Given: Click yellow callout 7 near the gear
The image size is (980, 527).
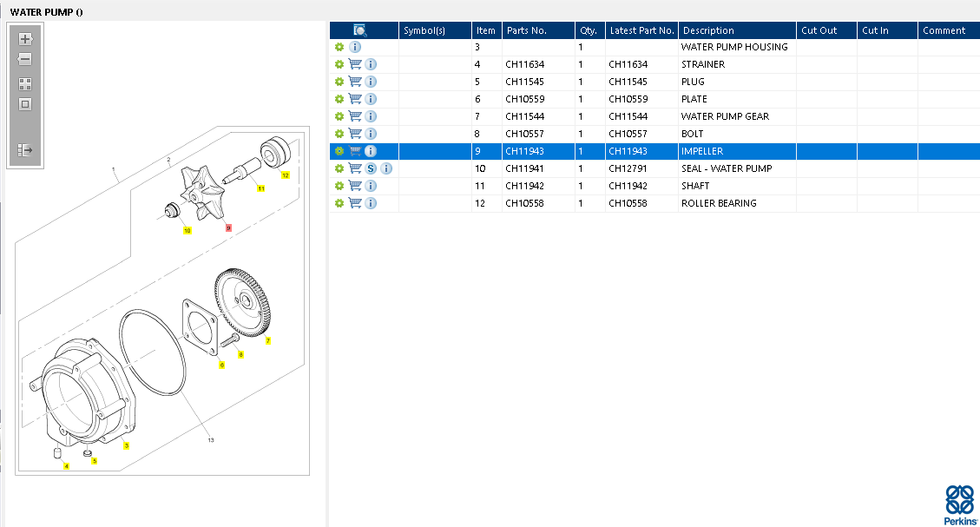Looking at the screenshot, I should [x=267, y=341].
